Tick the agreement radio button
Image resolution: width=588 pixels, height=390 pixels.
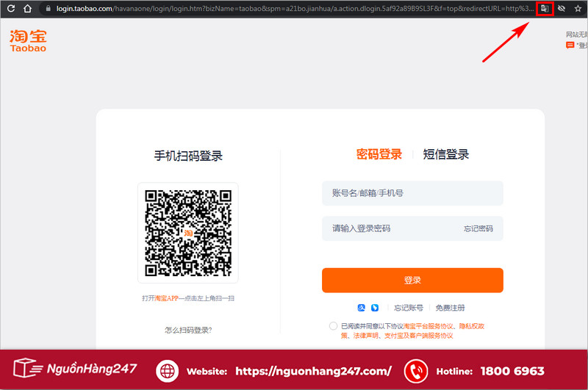(x=333, y=326)
